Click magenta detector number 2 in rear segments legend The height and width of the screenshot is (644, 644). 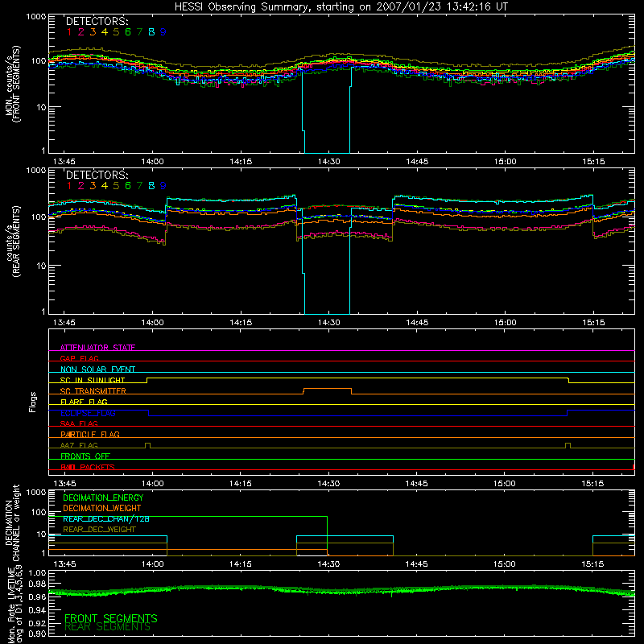81,186
